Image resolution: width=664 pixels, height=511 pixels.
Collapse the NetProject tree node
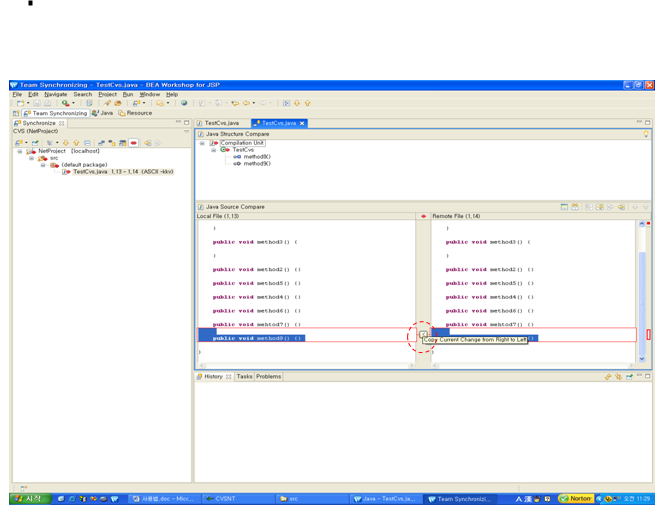click(19, 151)
